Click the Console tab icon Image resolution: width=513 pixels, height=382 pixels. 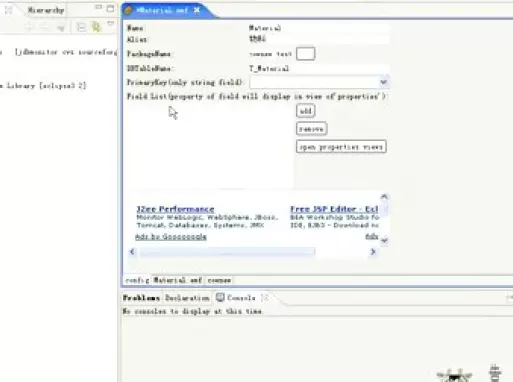coord(220,297)
